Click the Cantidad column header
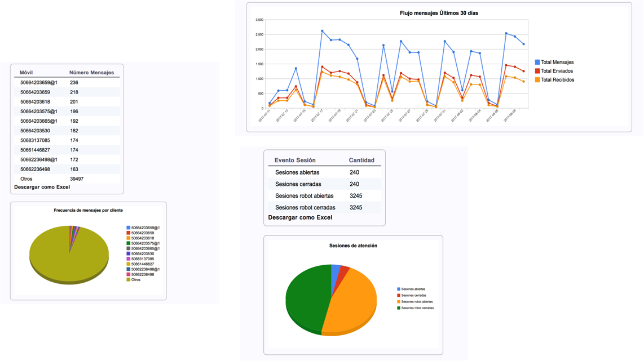 [x=361, y=161]
